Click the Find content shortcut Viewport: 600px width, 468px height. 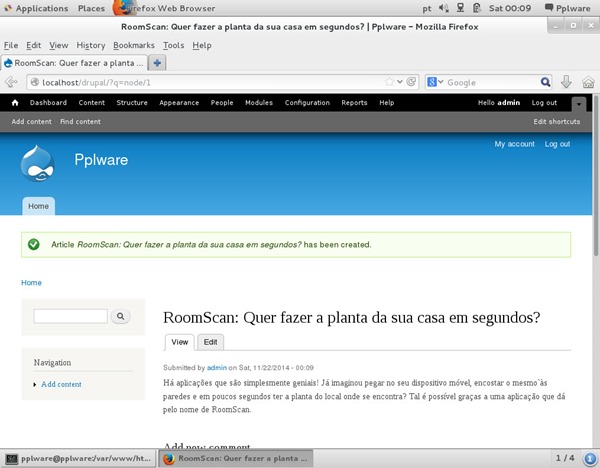point(80,121)
